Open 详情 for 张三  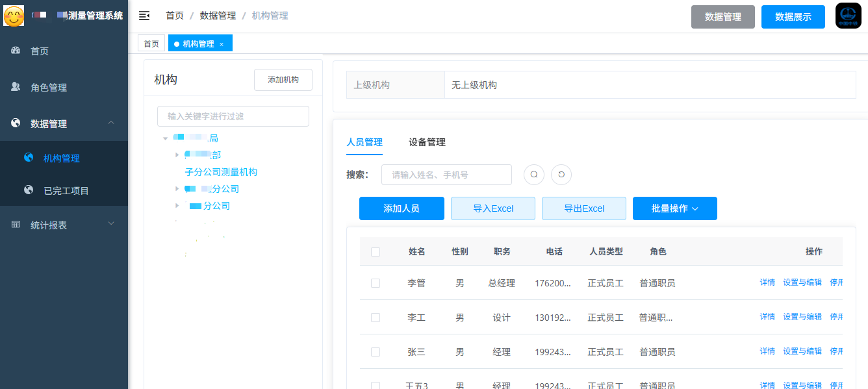tap(767, 351)
